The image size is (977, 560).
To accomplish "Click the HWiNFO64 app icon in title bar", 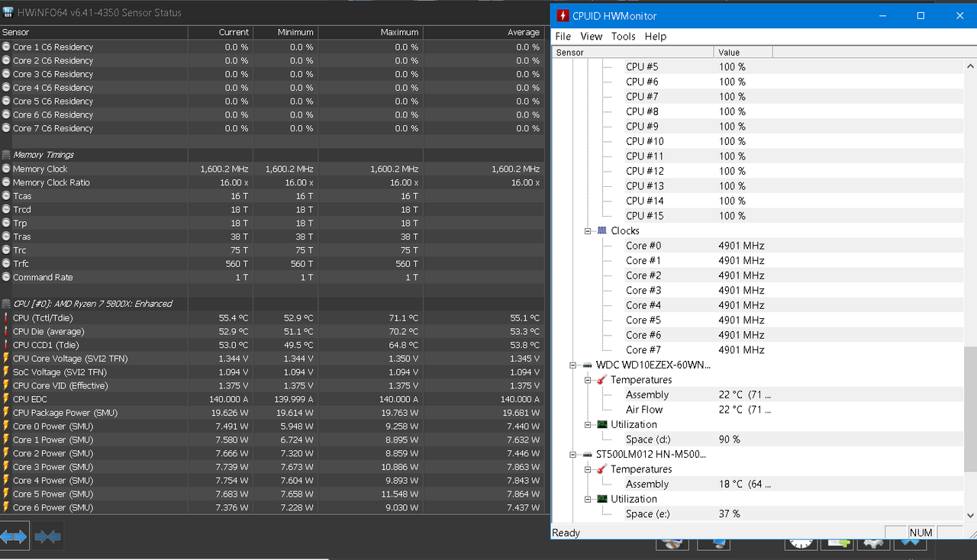I will click(8, 13).
